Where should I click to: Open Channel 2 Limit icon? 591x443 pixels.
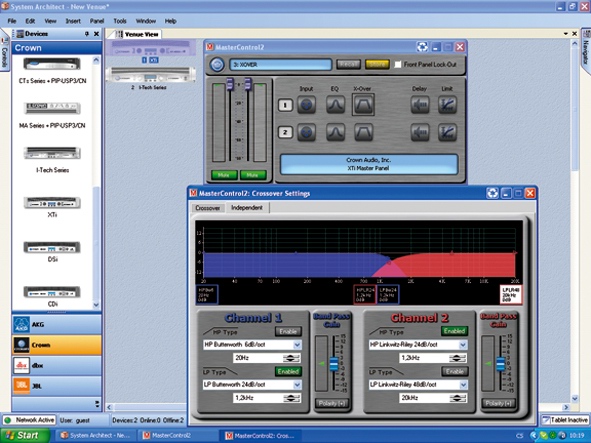pos(447,133)
